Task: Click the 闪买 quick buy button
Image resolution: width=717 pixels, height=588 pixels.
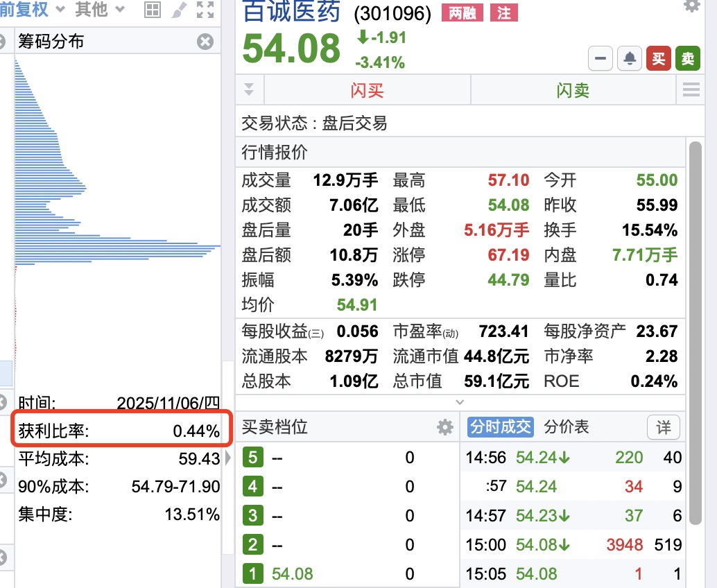Action: tap(368, 90)
